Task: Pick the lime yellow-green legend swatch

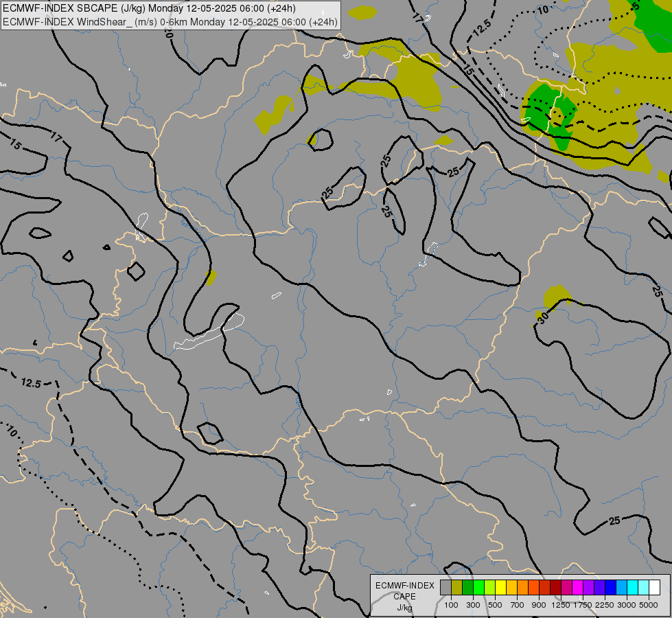Action: (x=490, y=588)
